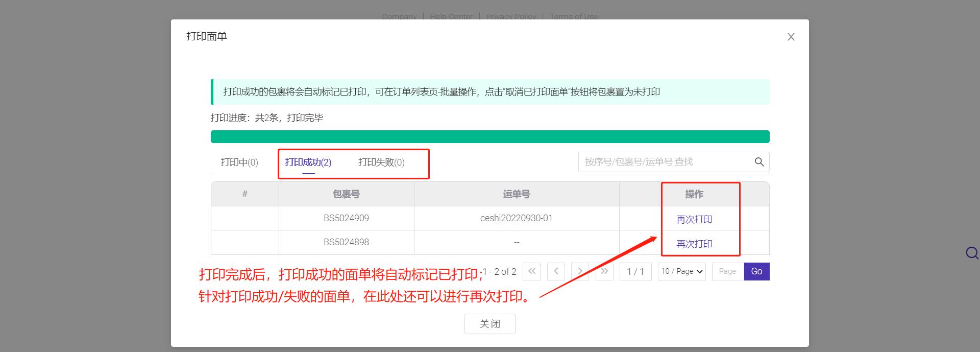Jump to the first page of results

point(531,271)
